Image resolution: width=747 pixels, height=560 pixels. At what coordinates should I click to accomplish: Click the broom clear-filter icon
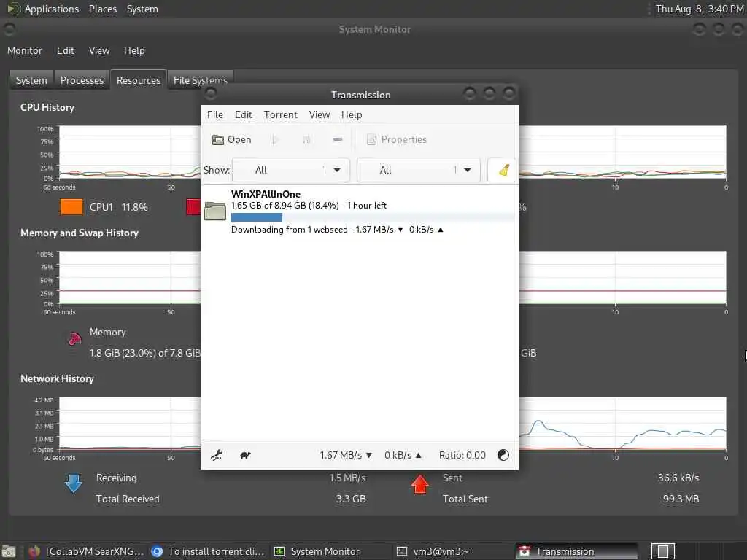click(x=502, y=170)
